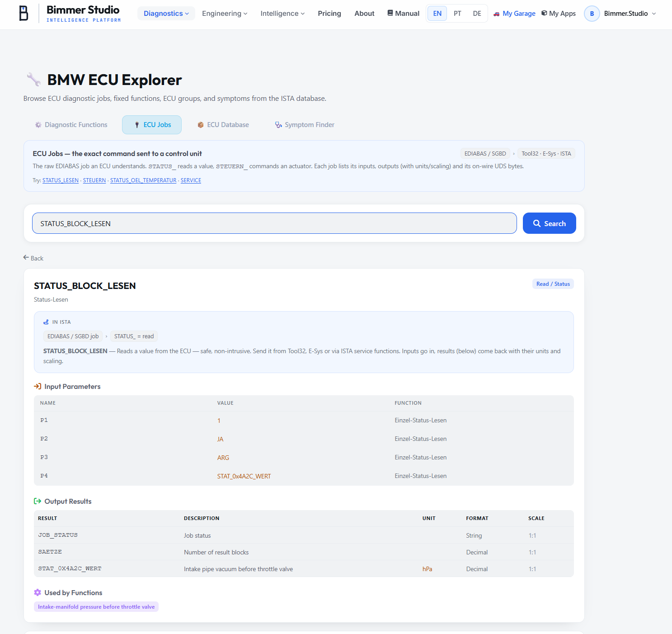Click the Used by Functions gear icon
Screen dimensions: 672x634
(x=38, y=592)
